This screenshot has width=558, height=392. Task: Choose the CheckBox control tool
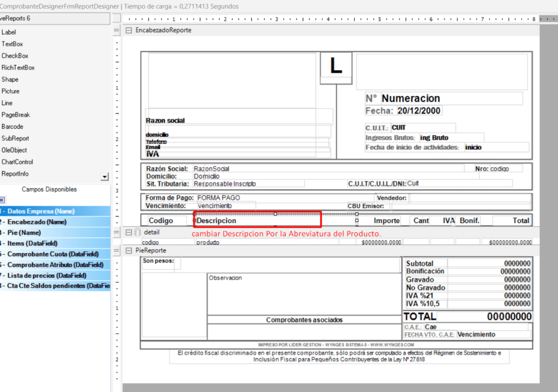(15, 56)
